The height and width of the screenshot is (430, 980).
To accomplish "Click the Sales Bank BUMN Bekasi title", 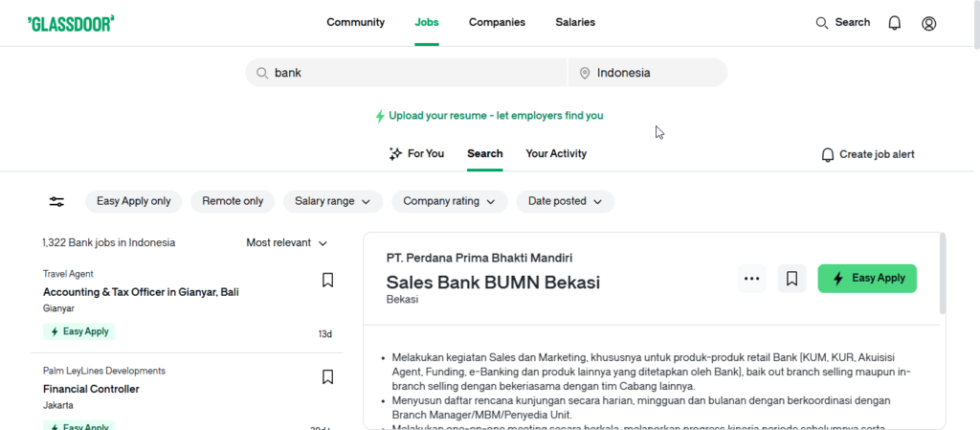I will click(493, 283).
